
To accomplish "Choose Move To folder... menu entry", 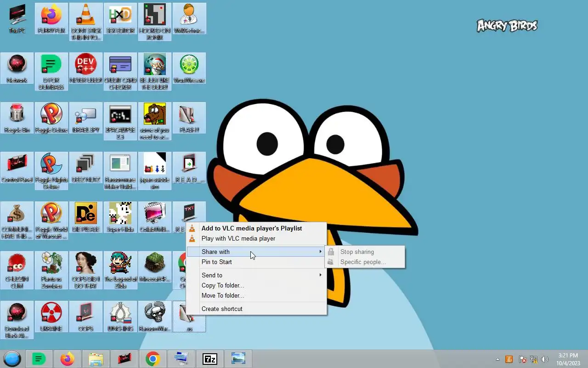I will pos(256,295).
